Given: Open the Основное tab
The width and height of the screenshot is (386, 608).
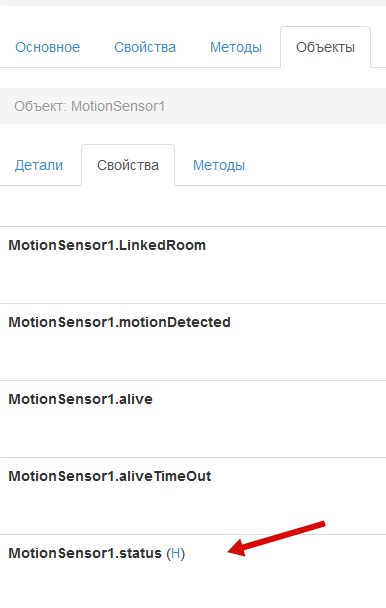Looking at the screenshot, I should 47,47.
